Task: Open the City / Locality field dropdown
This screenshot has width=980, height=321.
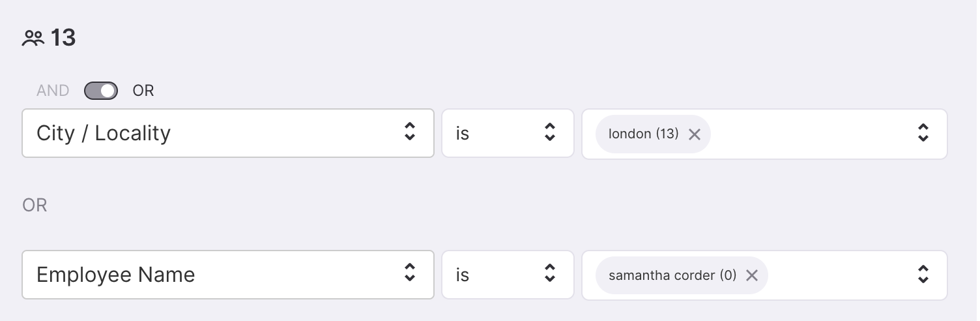Action: 228,133
